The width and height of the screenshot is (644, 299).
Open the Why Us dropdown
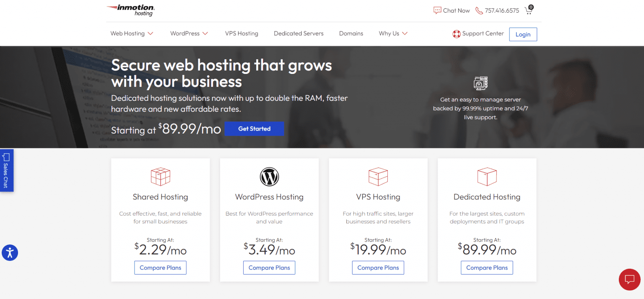(x=392, y=33)
